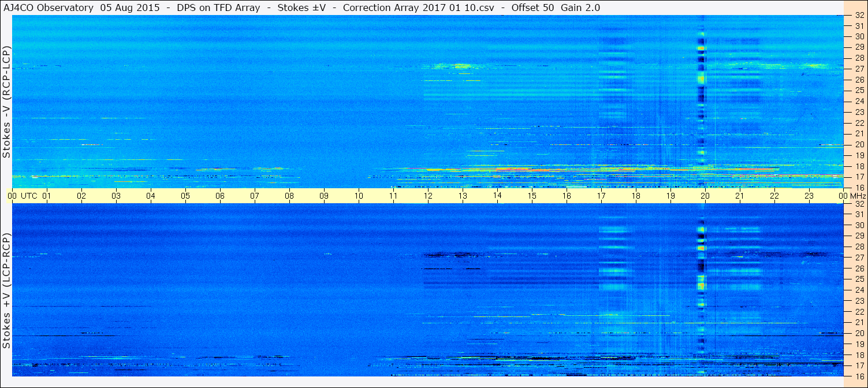The image size is (868, 388).
Task: Click the 22 hour time marker
Action: pos(774,196)
